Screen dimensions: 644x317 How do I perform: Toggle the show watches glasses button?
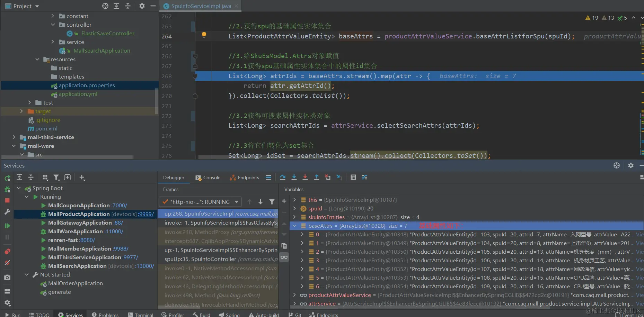point(284,257)
